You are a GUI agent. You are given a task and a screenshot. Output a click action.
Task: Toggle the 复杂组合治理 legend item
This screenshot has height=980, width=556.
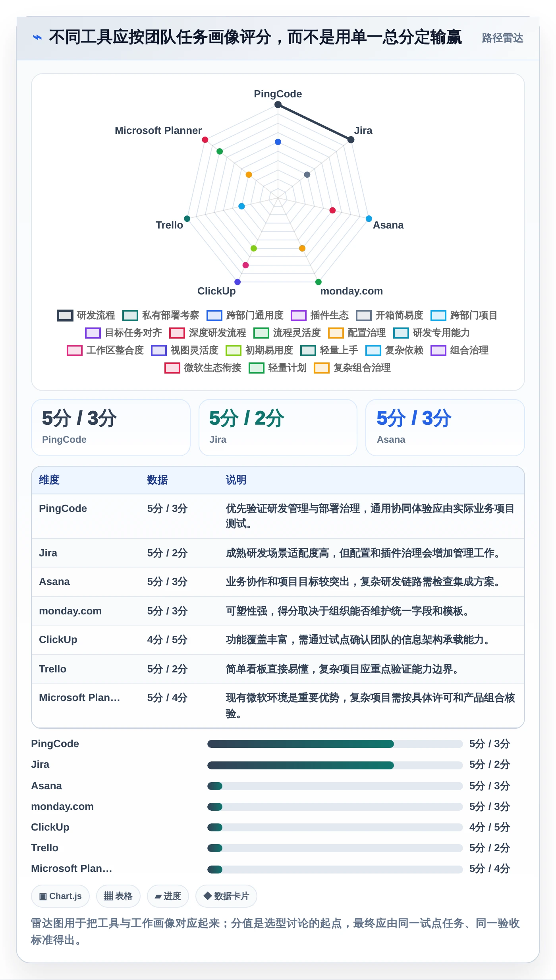352,368
